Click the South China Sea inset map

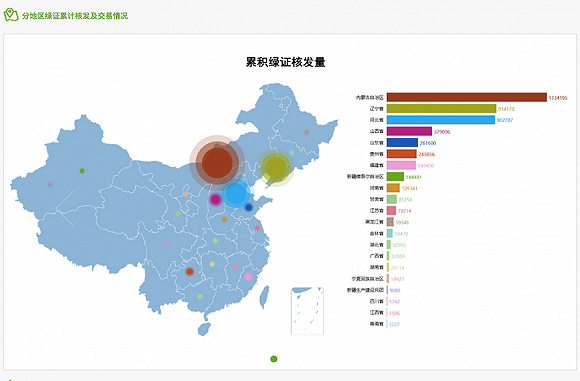click(307, 311)
